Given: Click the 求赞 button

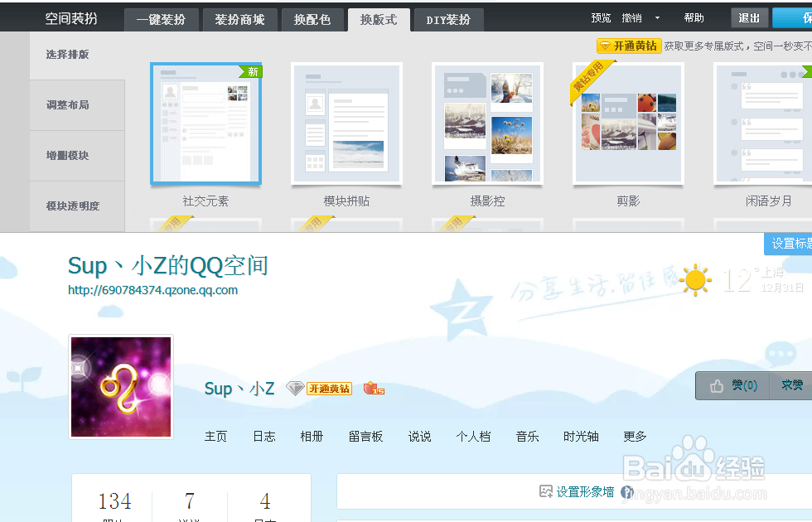Looking at the screenshot, I should pyautogui.click(x=793, y=385).
